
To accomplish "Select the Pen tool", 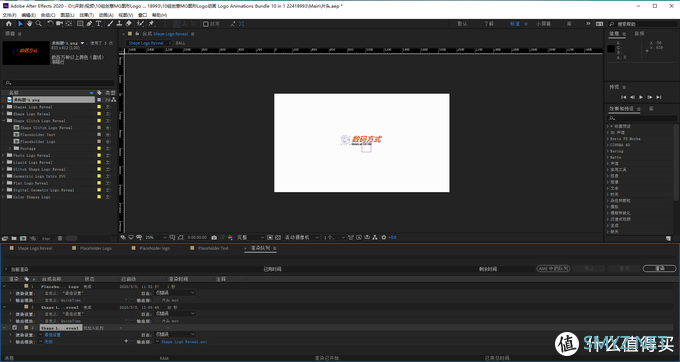I will point(89,24).
